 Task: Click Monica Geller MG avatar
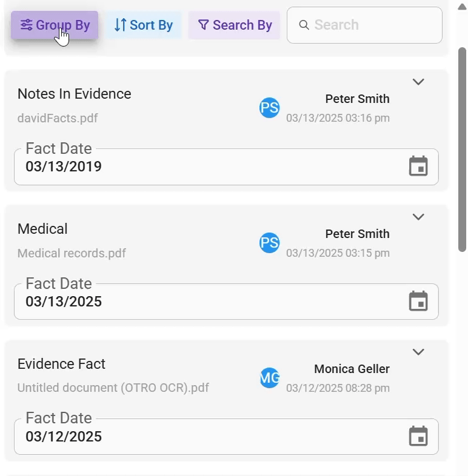pos(269,378)
